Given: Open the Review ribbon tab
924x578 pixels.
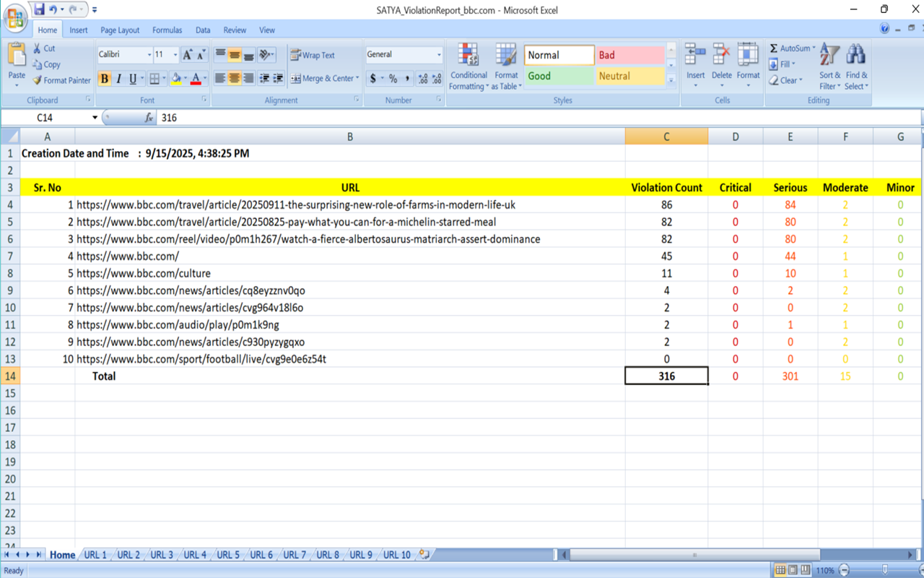Looking at the screenshot, I should (x=235, y=30).
